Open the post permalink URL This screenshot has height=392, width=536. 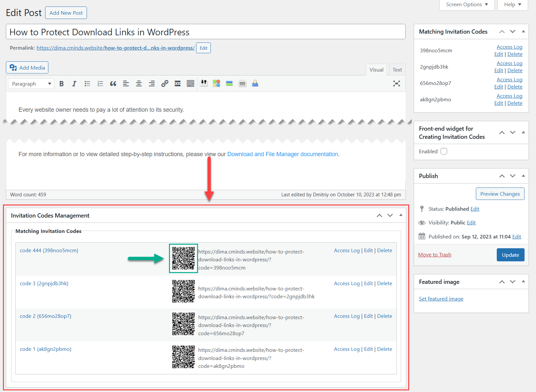[116, 48]
